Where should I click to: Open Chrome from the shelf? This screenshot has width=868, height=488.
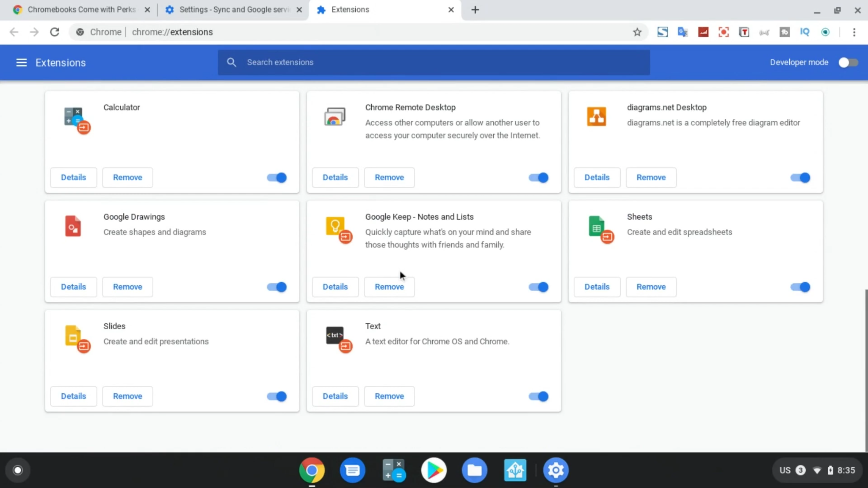pyautogui.click(x=312, y=470)
